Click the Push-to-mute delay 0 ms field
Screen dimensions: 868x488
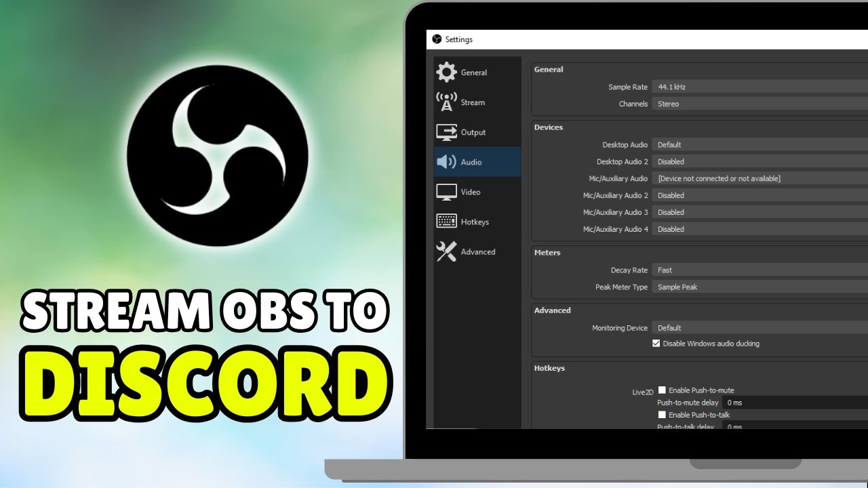pyautogui.click(x=795, y=403)
